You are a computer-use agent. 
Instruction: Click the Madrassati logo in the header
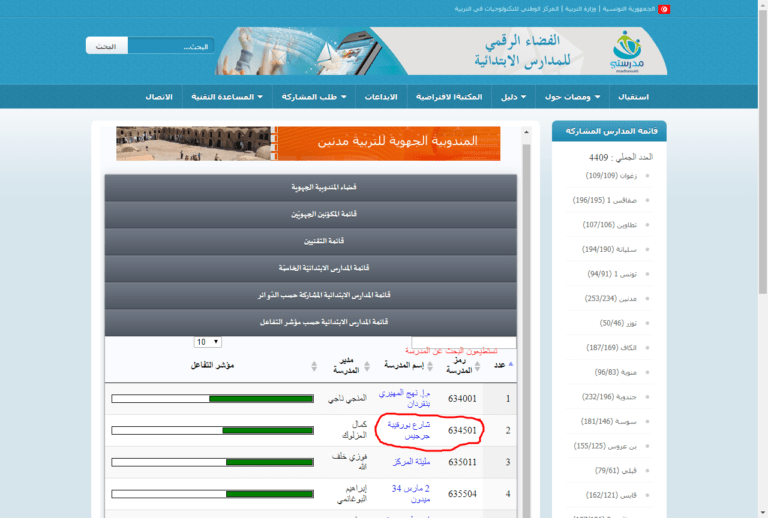pyautogui.click(x=629, y=50)
